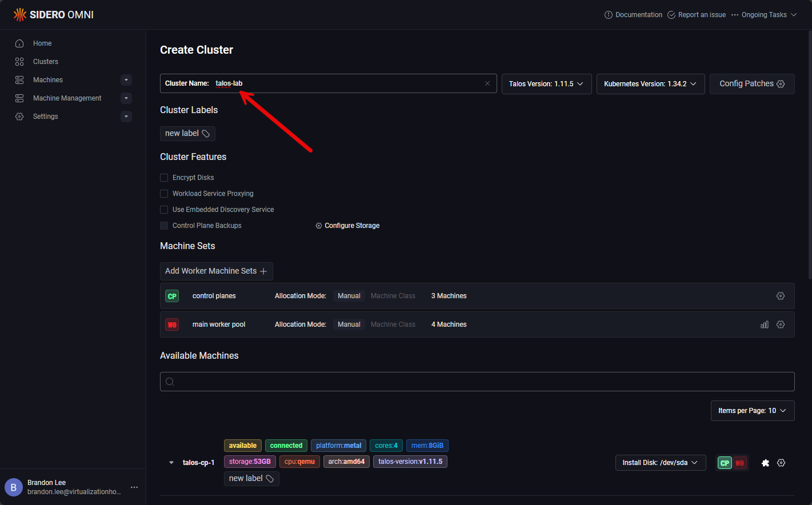Open the gear settings for talos-cp-1
Viewport: 812px width, 505px height.
pos(781,463)
